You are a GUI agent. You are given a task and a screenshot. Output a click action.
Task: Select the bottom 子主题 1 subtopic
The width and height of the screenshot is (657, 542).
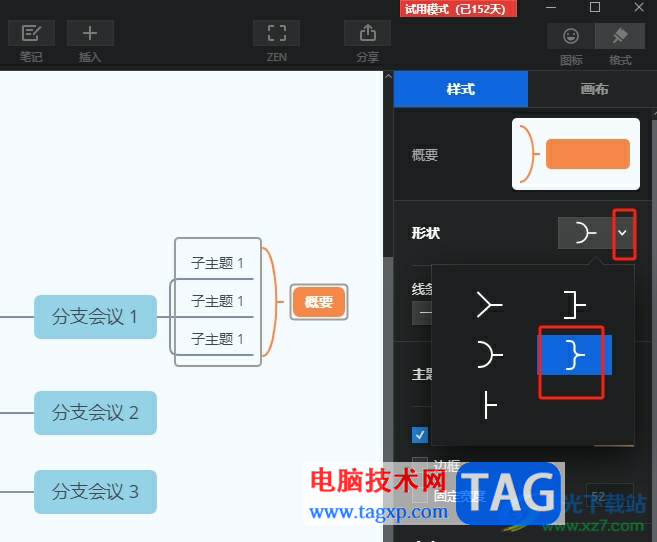(x=217, y=338)
